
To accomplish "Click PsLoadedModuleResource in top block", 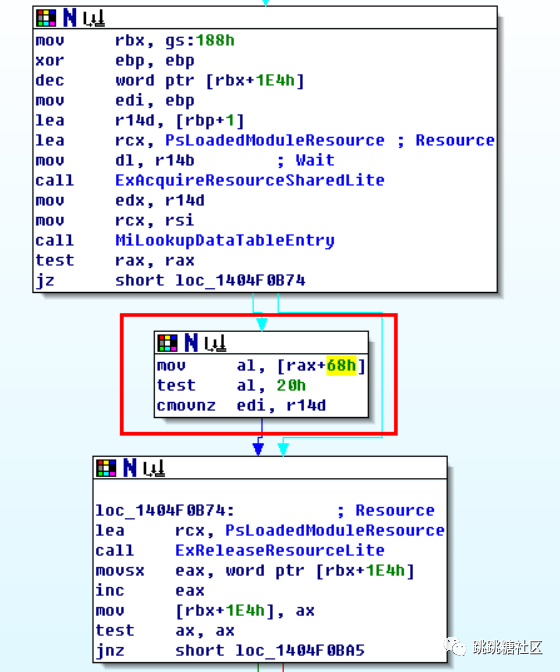I will point(275,140).
